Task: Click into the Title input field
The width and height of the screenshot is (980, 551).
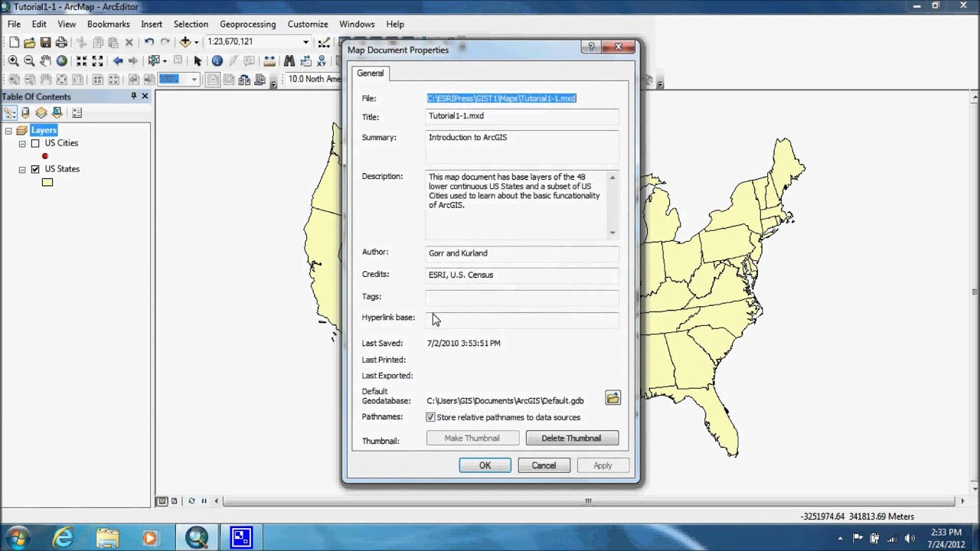Action: [522, 116]
